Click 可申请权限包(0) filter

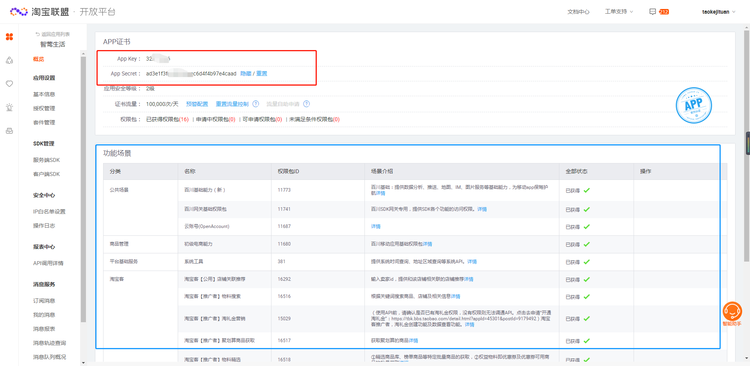coord(262,119)
